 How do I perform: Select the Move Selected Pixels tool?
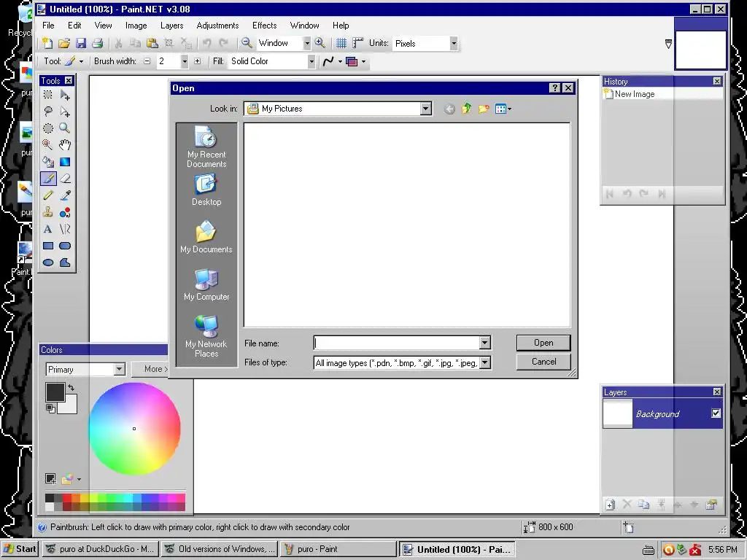pyautogui.click(x=65, y=96)
